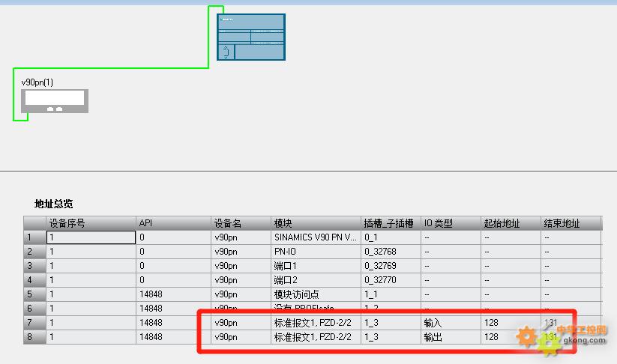Screen dimensions: 617x364
Task: Click the 1_3 slot cell in row 7
Action: coord(391,323)
